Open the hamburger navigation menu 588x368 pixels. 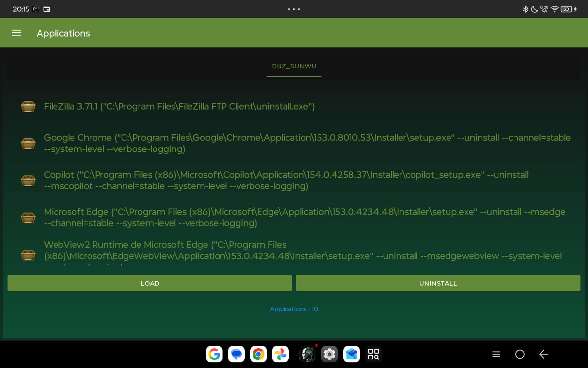click(16, 33)
